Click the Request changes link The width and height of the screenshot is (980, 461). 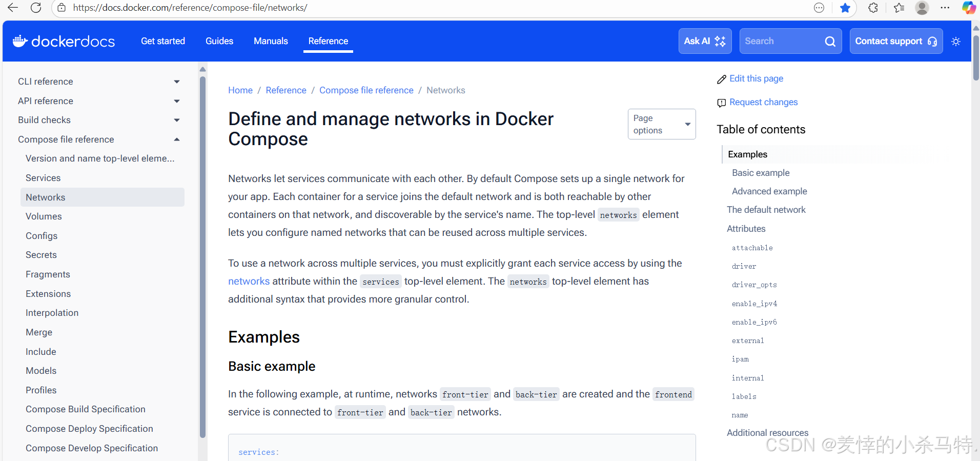[763, 102]
